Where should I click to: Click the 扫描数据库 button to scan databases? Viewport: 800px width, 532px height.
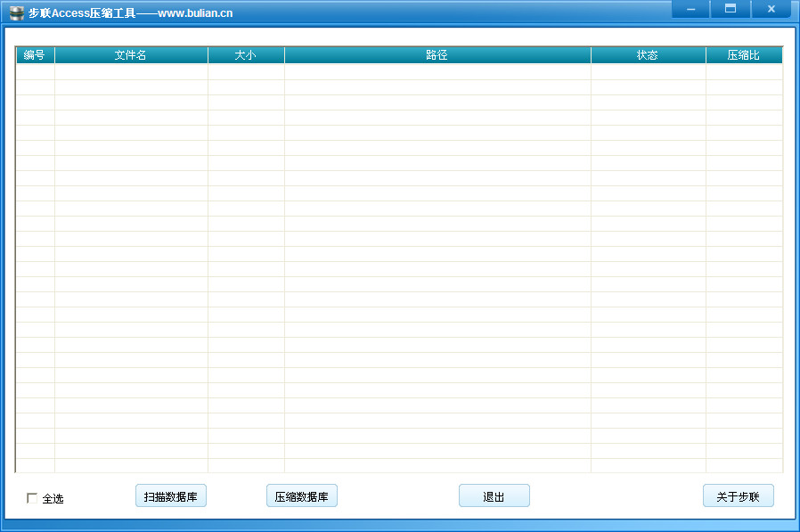(x=170, y=495)
